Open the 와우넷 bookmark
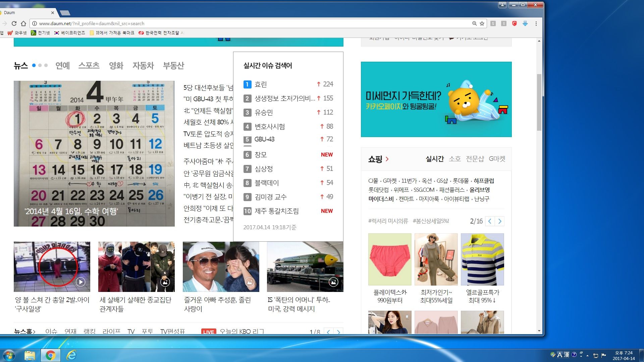The width and height of the screenshot is (644, 362). pos(17,33)
